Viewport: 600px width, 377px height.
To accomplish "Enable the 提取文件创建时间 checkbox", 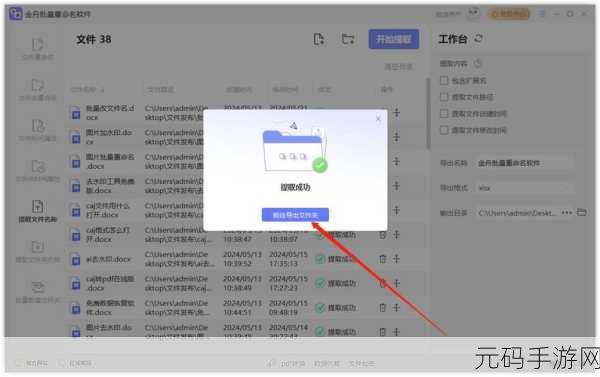I will tap(444, 114).
